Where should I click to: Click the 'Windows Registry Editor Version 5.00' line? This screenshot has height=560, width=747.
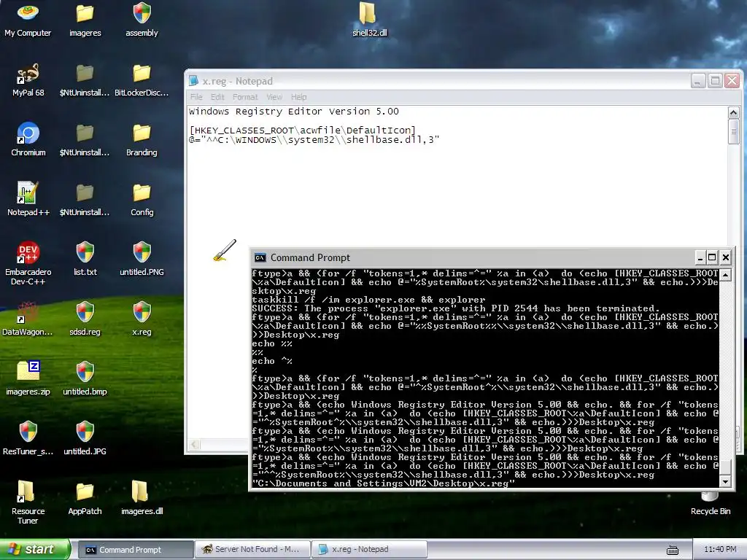pos(294,112)
